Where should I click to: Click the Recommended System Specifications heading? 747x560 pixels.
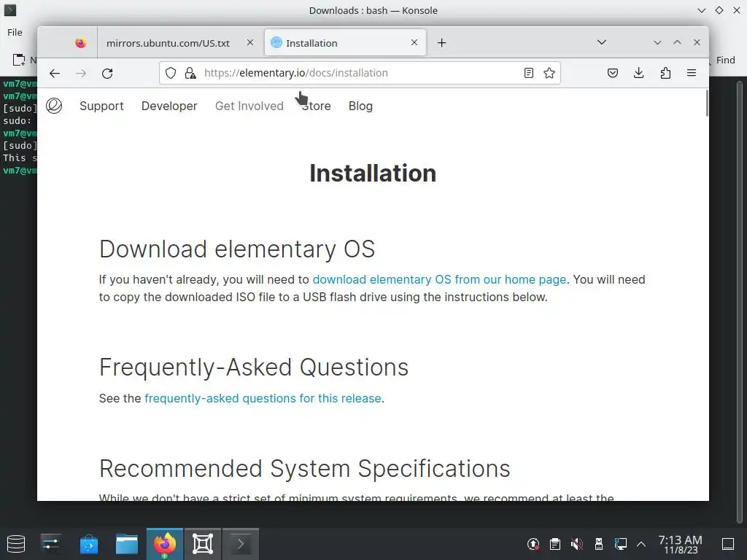coord(304,469)
